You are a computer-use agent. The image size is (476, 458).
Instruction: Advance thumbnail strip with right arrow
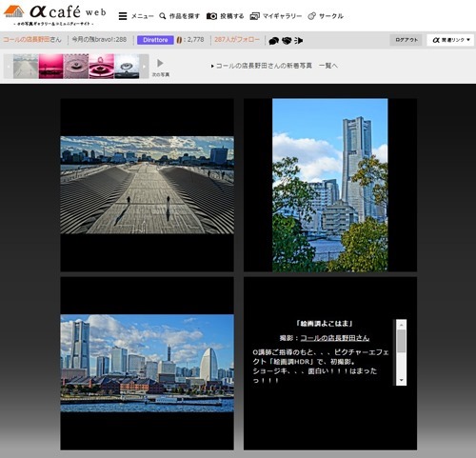click(x=144, y=67)
